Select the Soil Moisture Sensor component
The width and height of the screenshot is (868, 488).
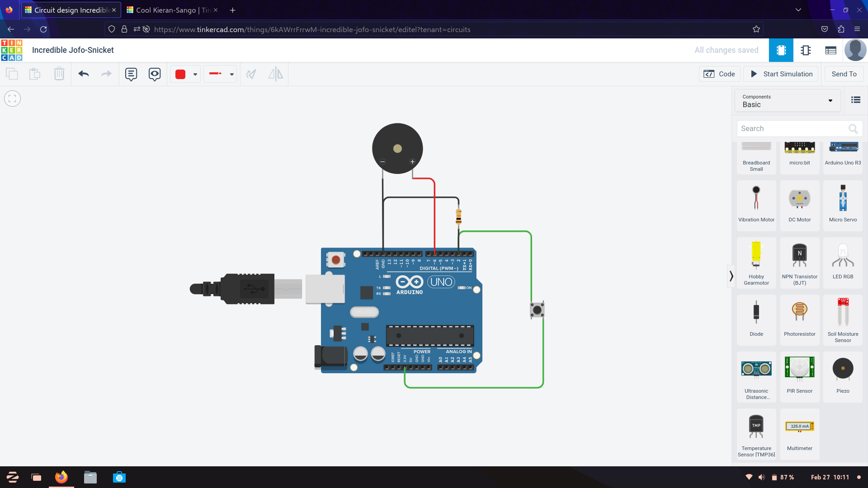click(843, 320)
